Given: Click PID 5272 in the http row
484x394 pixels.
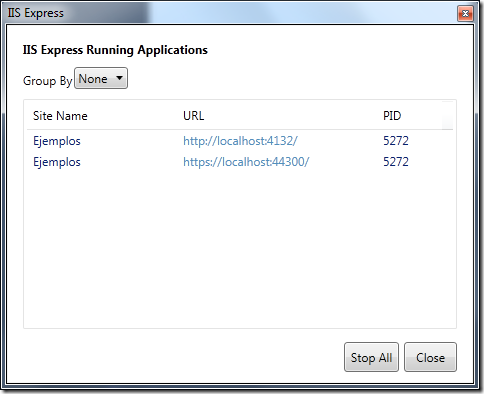Looking at the screenshot, I should coord(396,141).
